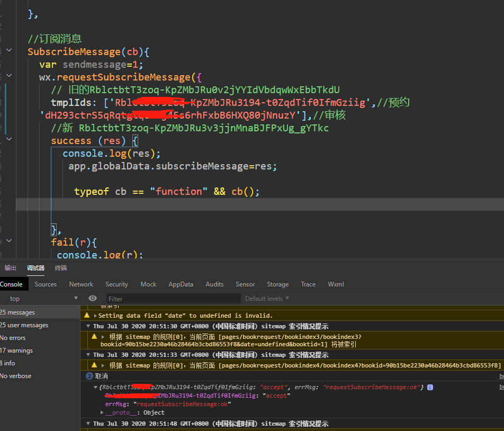This screenshot has width=504, height=431.
Task: Open the 终端 panel tab
Action: click(60, 268)
